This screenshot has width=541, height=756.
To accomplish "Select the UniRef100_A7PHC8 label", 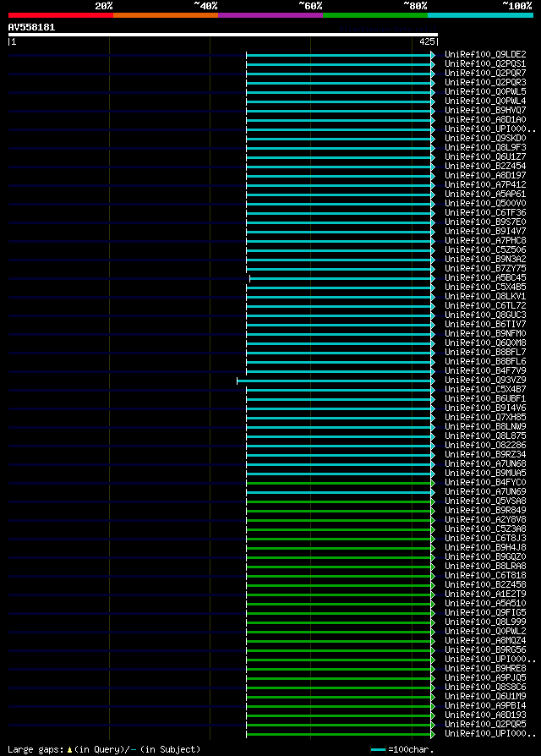I will click(485, 241).
